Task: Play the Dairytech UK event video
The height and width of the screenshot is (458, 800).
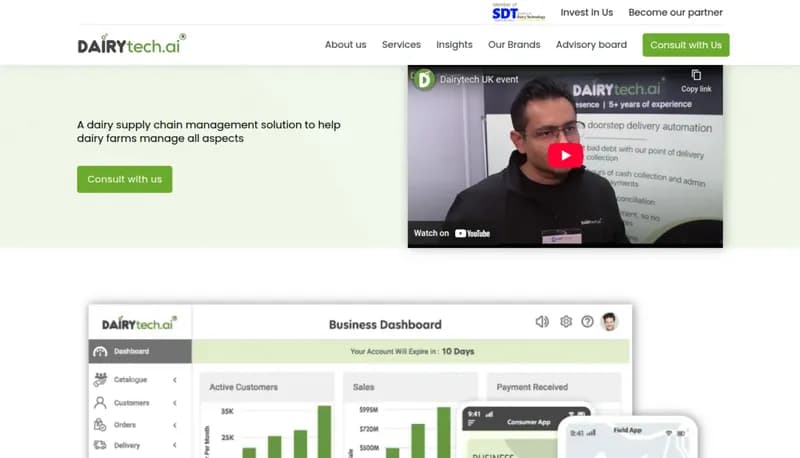Action: (x=565, y=156)
